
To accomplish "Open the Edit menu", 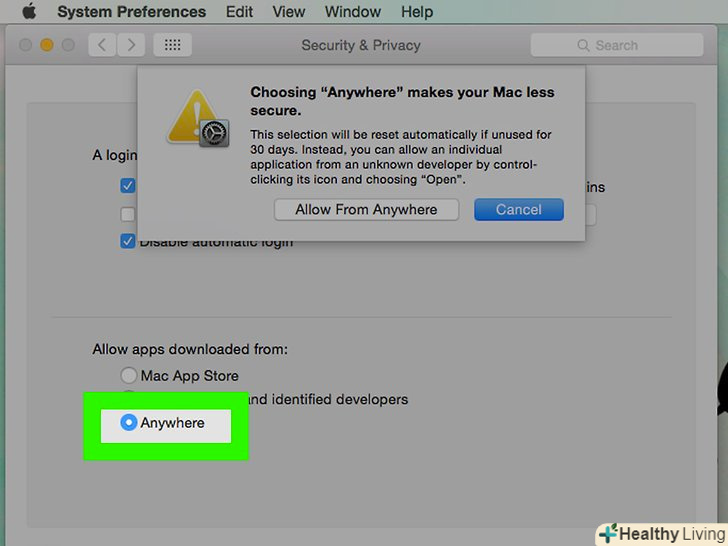I will (239, 12).
